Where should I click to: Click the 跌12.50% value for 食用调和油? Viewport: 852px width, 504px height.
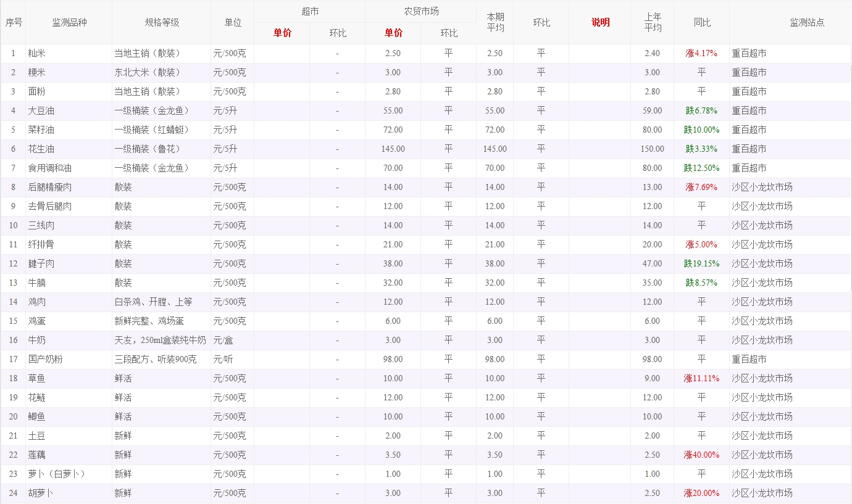coord(701,168)
